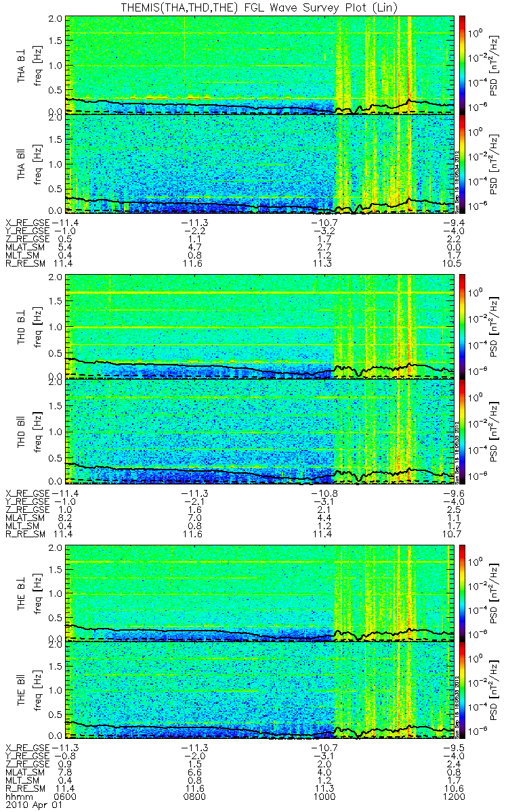Click the PSD color bar beside THA B-perpendicular

463,64
